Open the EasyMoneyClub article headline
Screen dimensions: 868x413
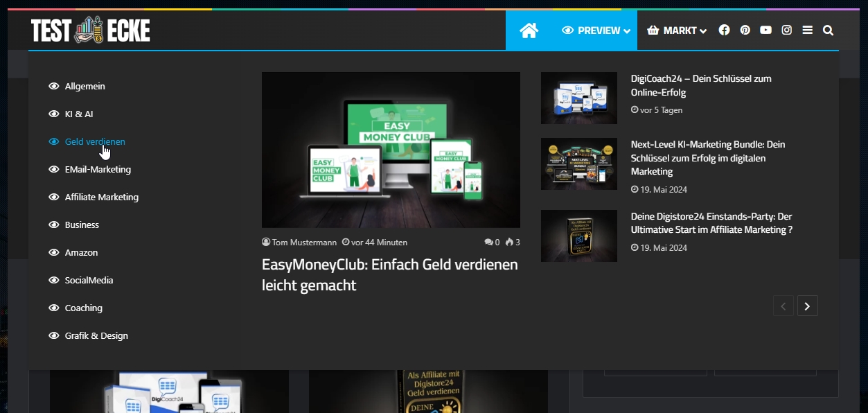point(390,274)
